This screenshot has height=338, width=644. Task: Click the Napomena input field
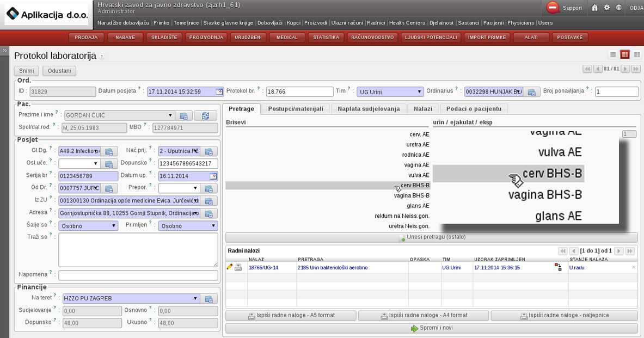click(138, 275)
